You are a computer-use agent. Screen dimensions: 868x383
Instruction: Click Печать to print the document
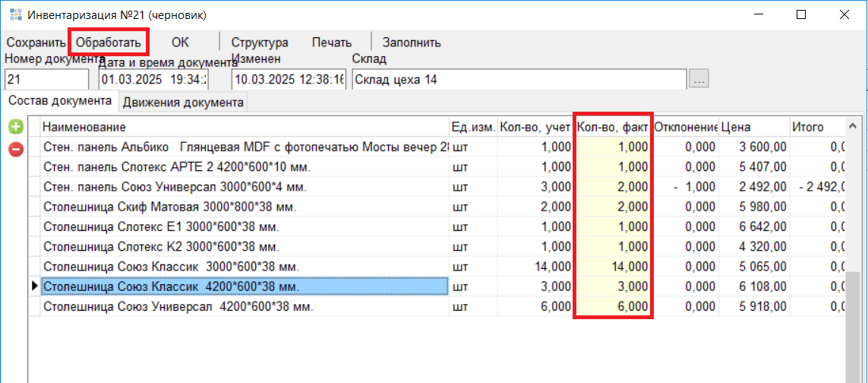point(332,43)
